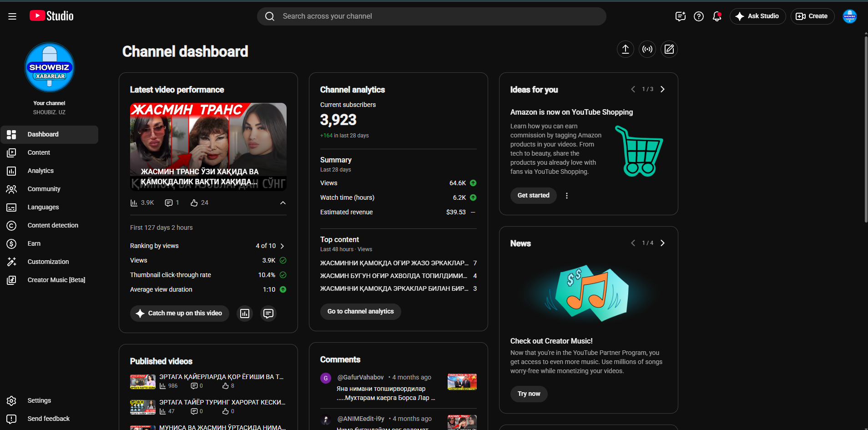Open the latest video ЖАСМИН ТРАНС thumbnail
The height and width of the screenshot is (430, 868).
[208, 147]
